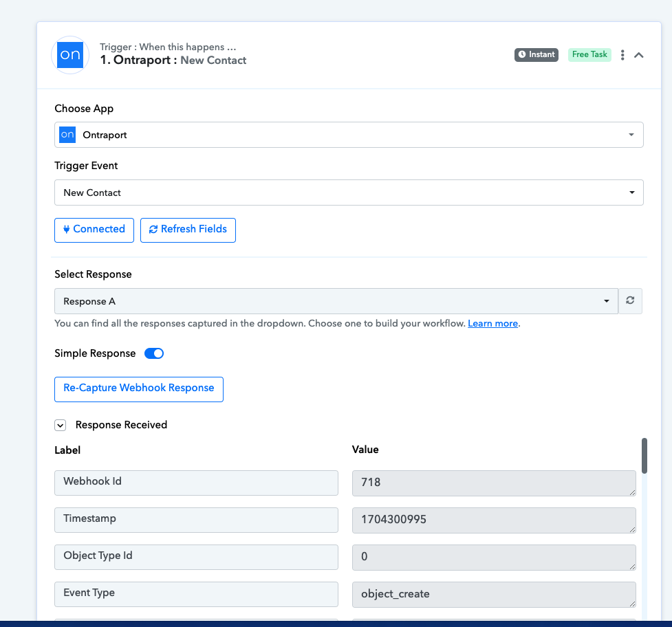Click the 'Response Received' label
This screenshot has height=627, width=672.
click(x=121, y=425)
